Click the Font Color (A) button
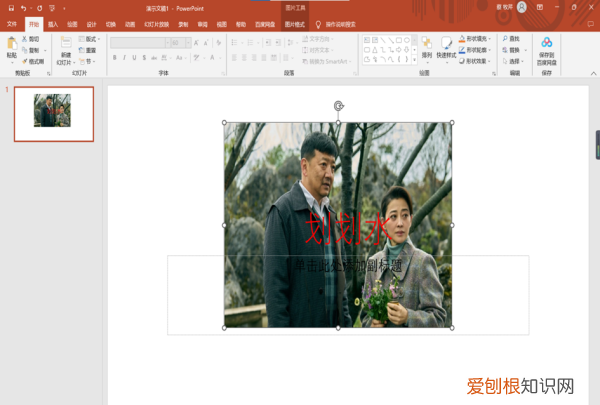The height and width of the screenshot is (405, 600). click(x=212, y=57)
